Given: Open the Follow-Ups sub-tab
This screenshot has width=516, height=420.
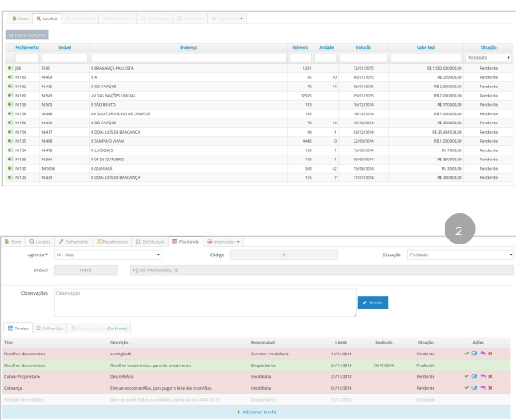Looking at the screenshot, I should (50, 328).
